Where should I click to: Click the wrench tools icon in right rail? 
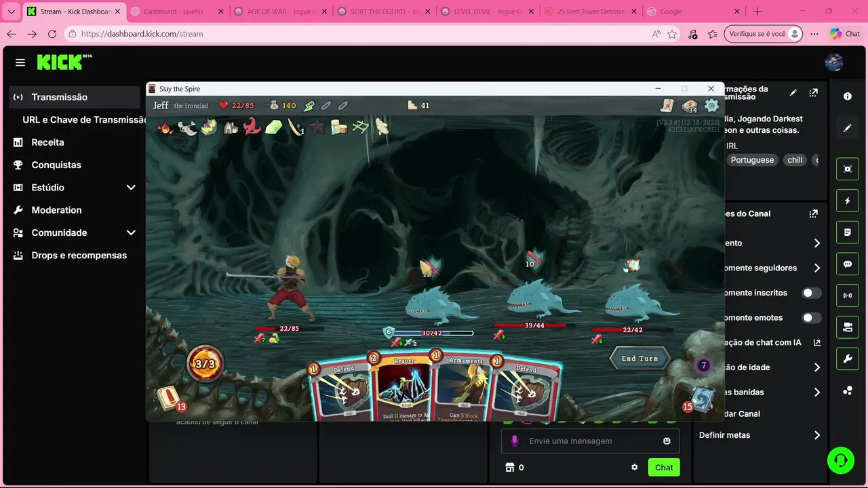coord(848,359)
